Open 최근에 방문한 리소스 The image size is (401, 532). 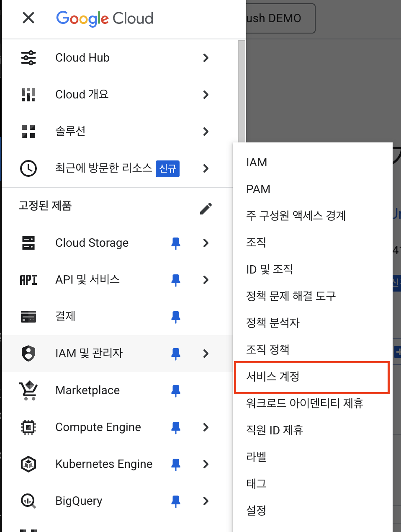pyautogui.click(x=104, y=168)
